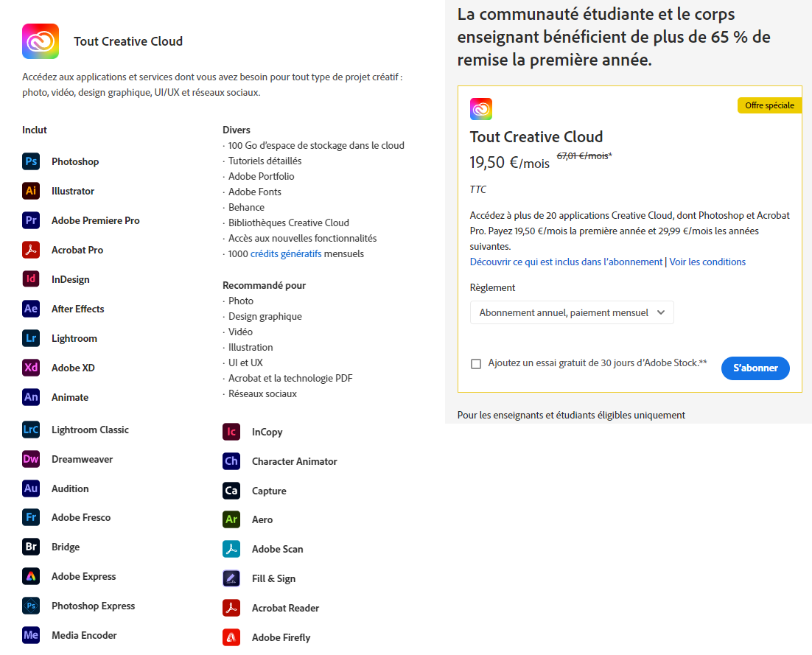Open Découvrir ce qui est inclus link
812x655 pixels.
tap(566, 262)
